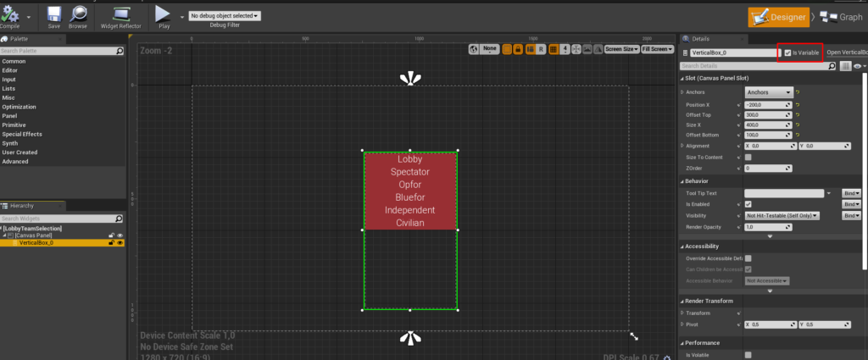Click the Position X value field
868x360 pixels.
[x=769, y=104]
